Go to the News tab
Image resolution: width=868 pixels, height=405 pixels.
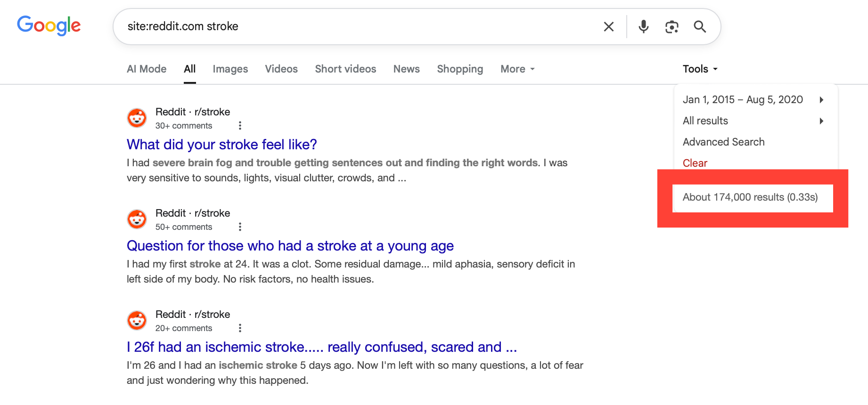pos(407,69)
